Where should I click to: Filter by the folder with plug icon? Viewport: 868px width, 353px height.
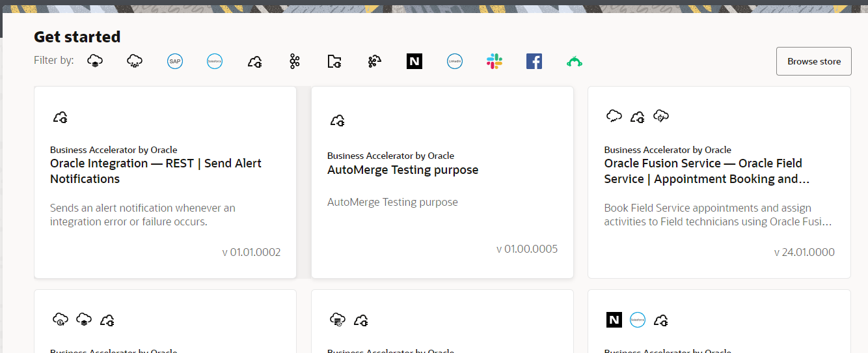334,61
